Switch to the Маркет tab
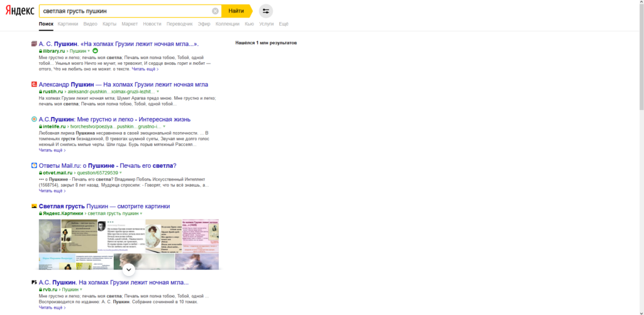This screenshot has width=644, height=315. pyautogui.click(x=130, y=24)
